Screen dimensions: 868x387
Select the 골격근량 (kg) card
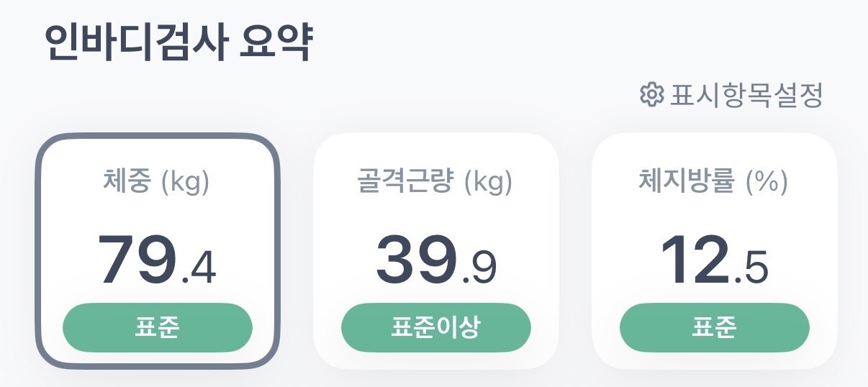436,251
